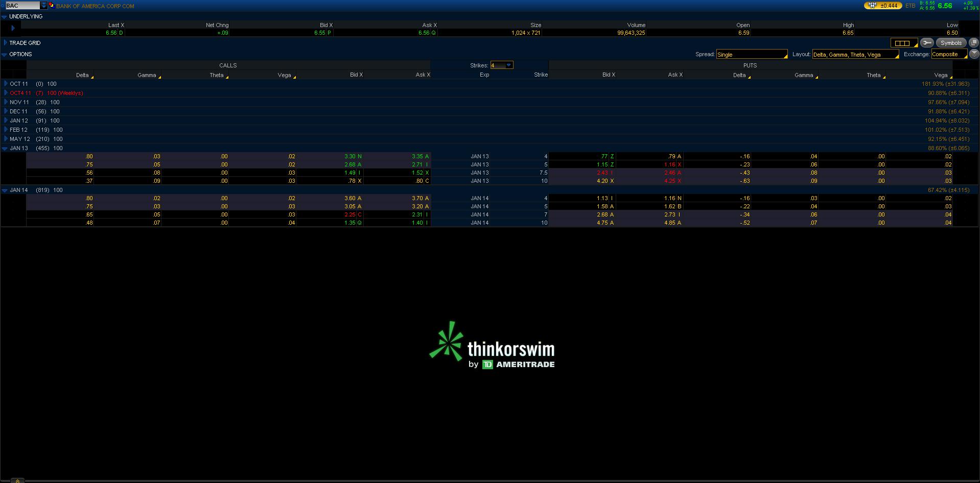Screen dimensions: 980x483
Task: Open the Exchange dropdown set to Composite
Action: 949,54
